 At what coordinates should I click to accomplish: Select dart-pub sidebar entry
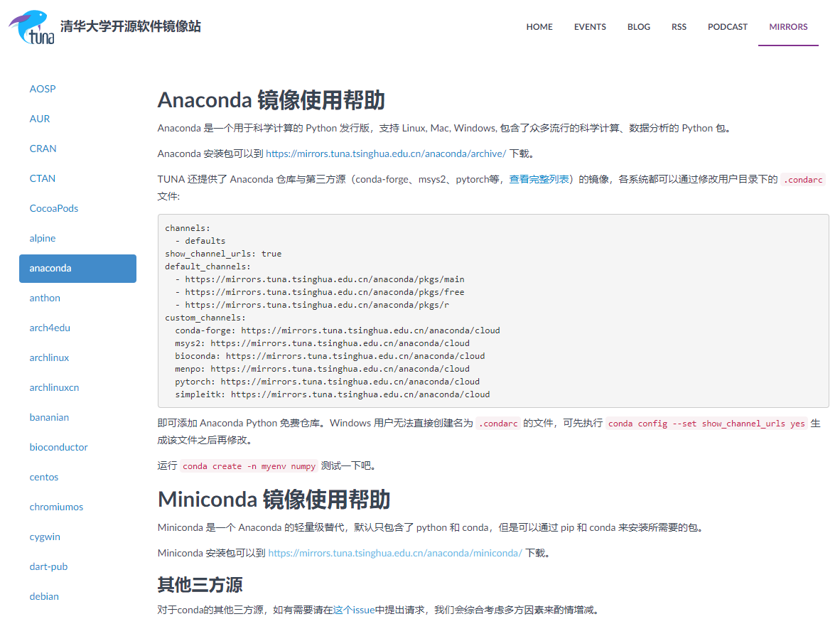(x=48, y=566)
